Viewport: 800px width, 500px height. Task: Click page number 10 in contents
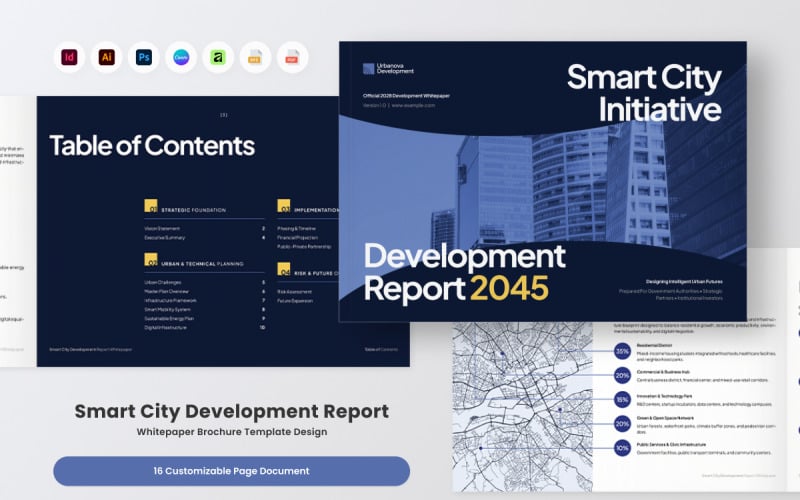pyautogui.click(x=262, y=328)
